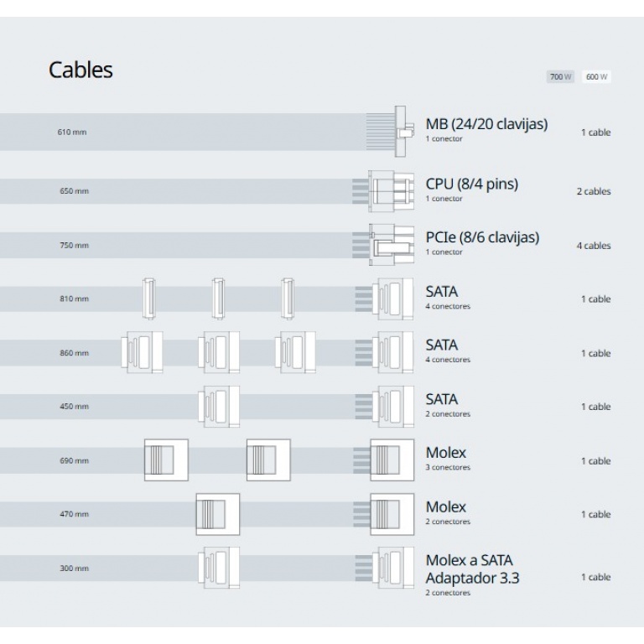Select the 700 W wattage toggle
Screen dimensions: 644x644
(x=560, y=77)
